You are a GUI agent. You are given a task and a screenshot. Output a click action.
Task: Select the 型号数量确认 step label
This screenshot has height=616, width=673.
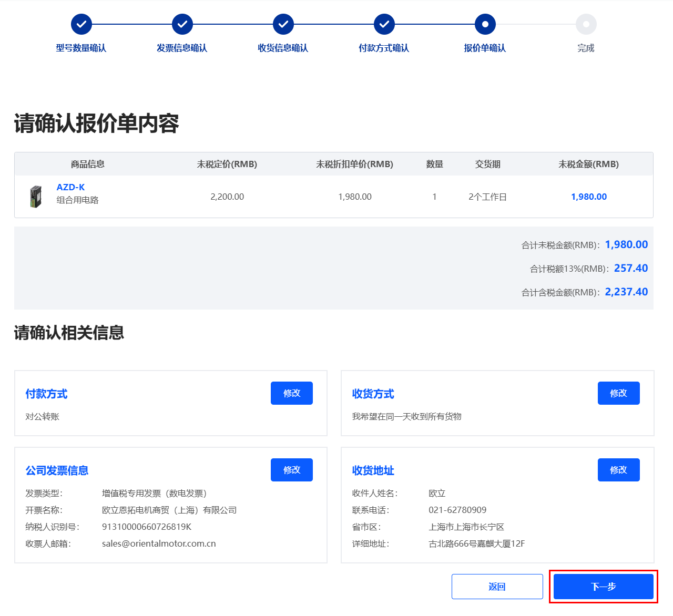tap(81, 48)
